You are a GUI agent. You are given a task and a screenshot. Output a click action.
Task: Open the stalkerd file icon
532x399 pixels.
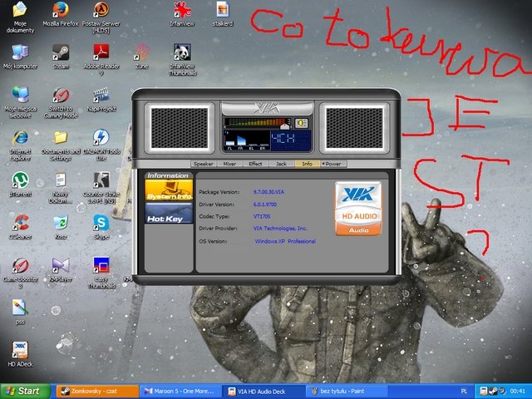(223, 14)
